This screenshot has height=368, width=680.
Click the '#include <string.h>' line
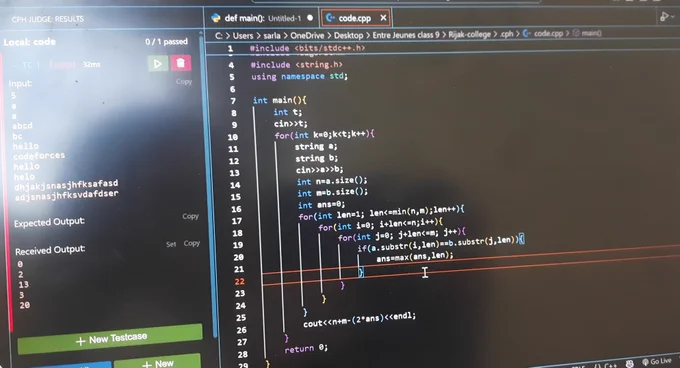click(297, 65)
